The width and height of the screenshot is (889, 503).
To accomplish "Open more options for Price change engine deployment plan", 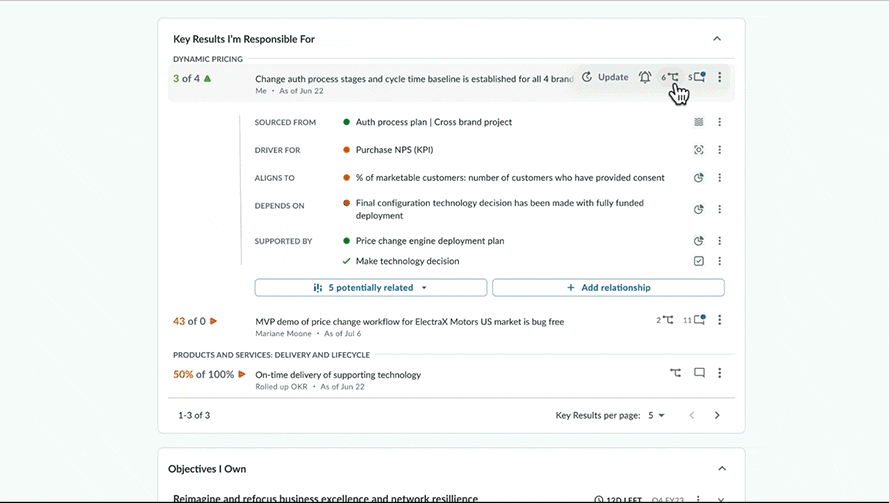I will (x=719, y=241).
